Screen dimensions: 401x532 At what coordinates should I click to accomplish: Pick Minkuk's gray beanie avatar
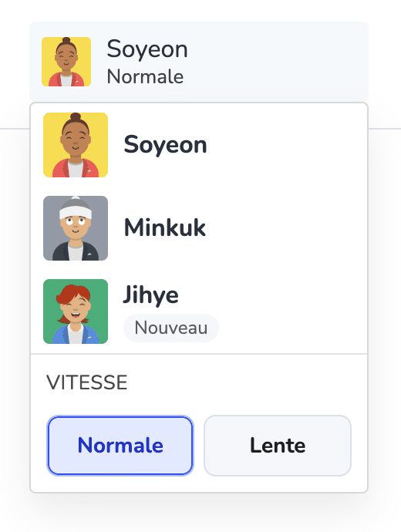pyautogui.click(x=76, y=228)
